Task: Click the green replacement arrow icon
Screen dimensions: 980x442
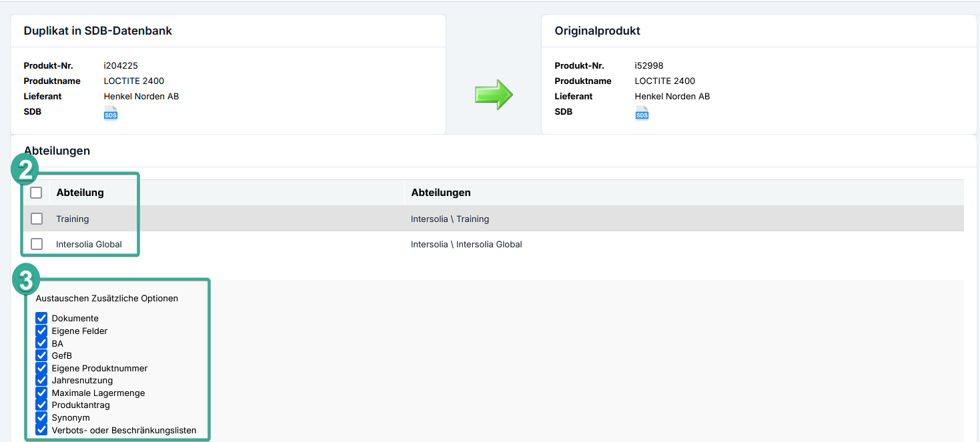Action: [494, 94]
